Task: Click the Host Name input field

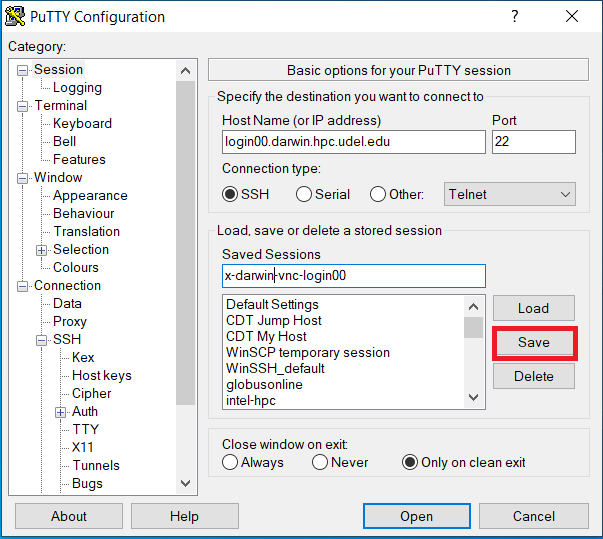Action: pos(353,142)
